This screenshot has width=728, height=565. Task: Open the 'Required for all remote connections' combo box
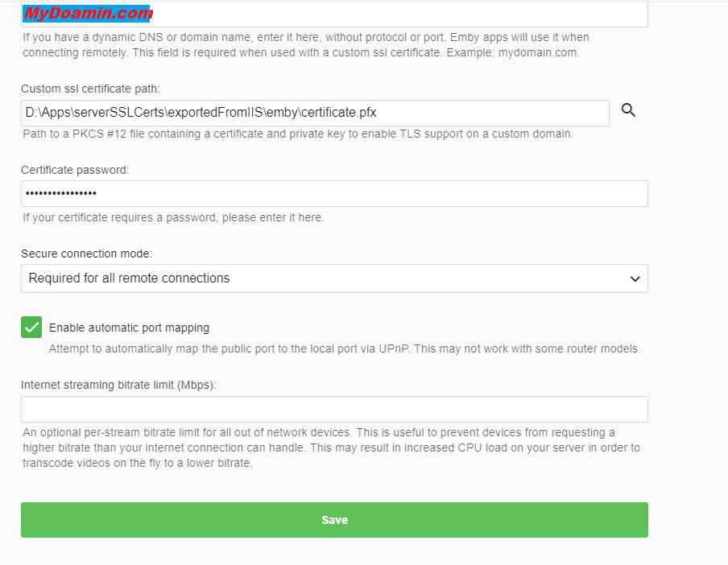[322, 278]
